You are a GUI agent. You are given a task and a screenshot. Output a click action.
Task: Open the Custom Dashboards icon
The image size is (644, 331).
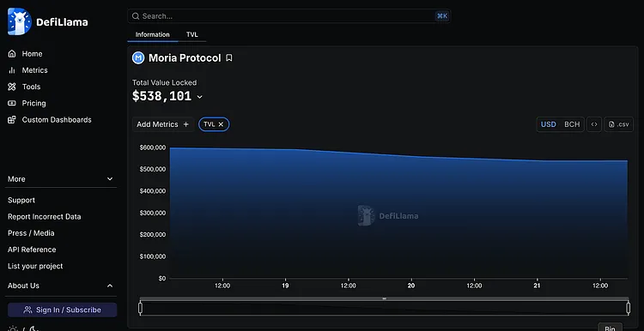coord(12,120)
